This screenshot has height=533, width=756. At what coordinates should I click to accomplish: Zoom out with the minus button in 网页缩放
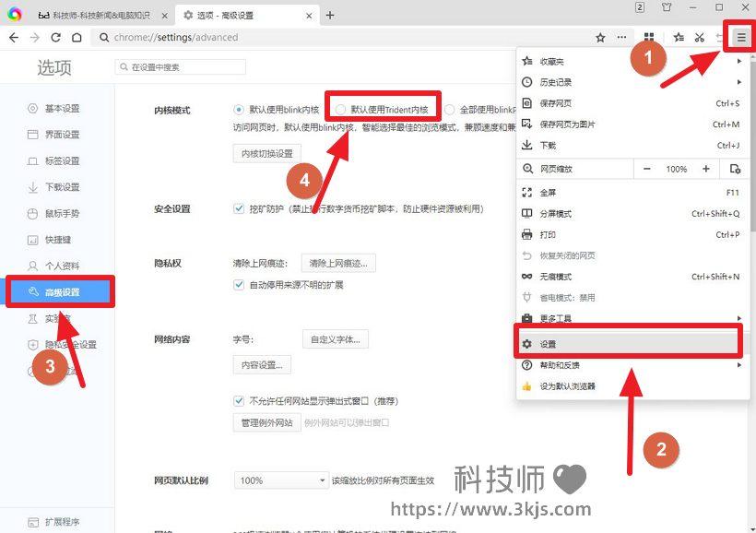(647, 169)
